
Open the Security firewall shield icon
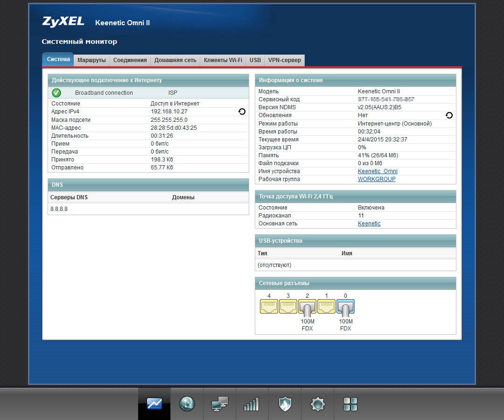pos(285,404)
